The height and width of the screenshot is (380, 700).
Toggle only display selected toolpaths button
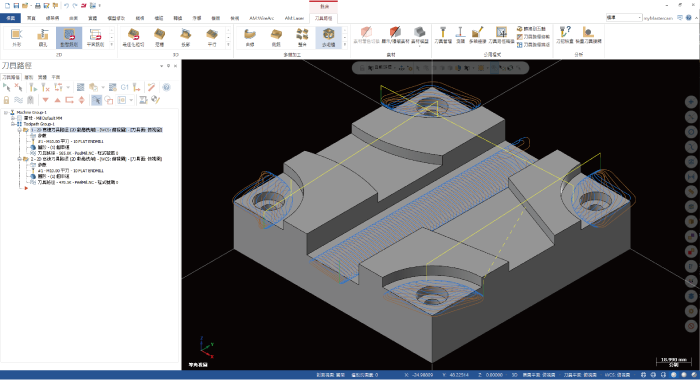[x=96, y=100]
